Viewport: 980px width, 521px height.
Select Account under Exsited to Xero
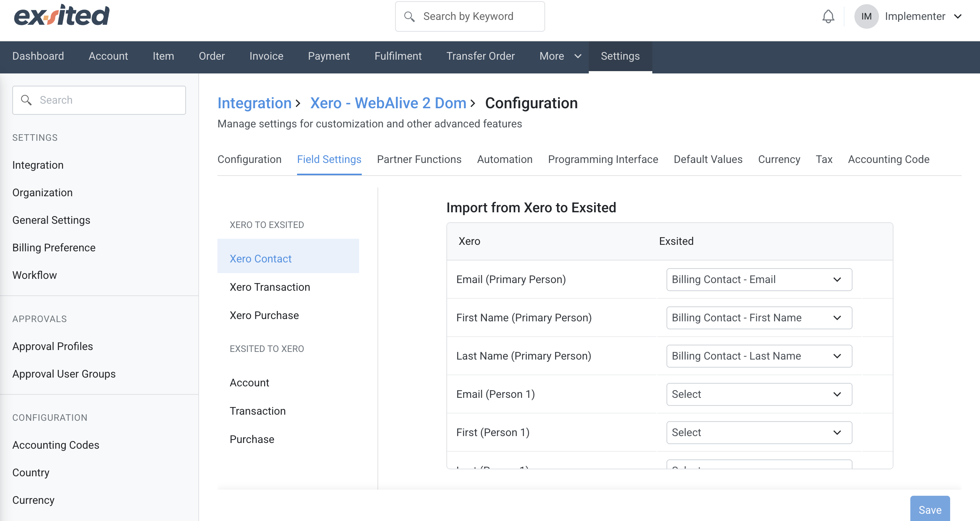pyautogui.click(x=249, y=383)
